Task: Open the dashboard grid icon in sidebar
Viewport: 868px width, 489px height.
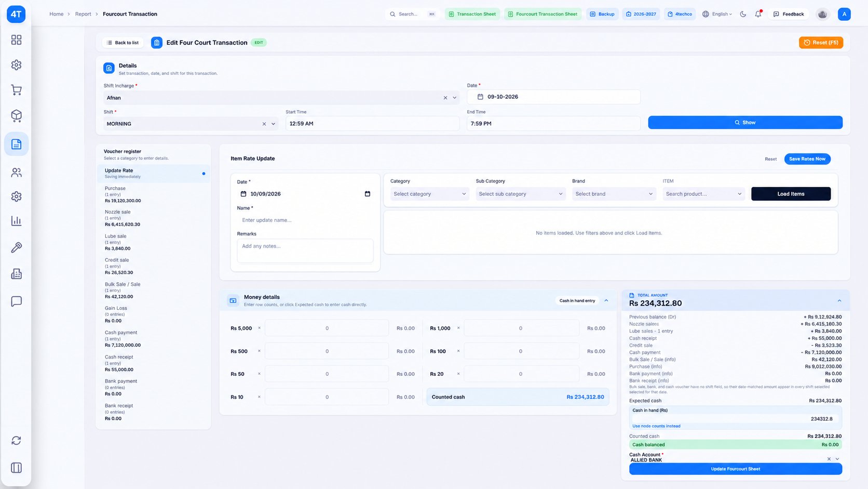Action: click(16, 40)
